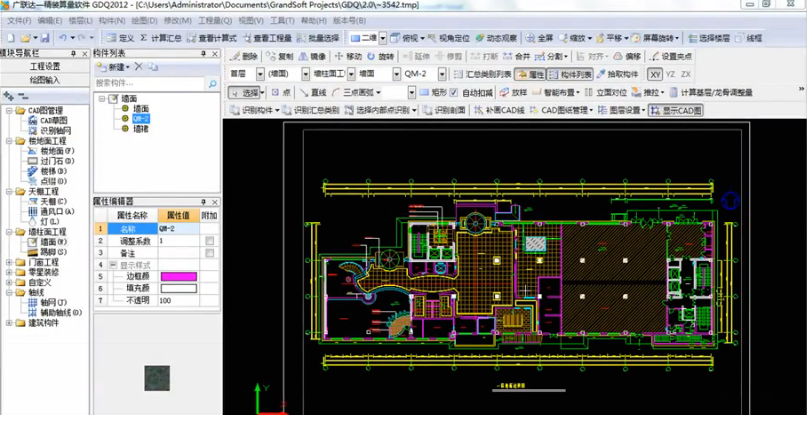Open the 绘图(D) menu
The image size is (807, 438).
(x=144, y=21)
